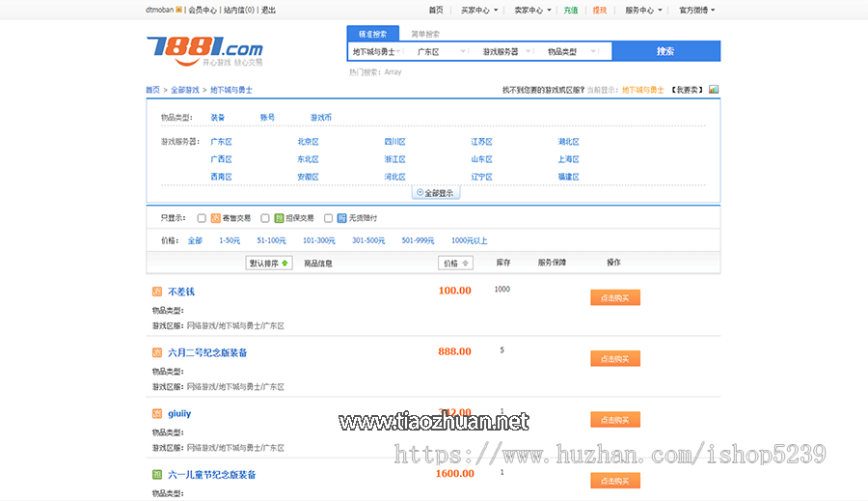Click the orange icon beside giuliy listing
This screenshot has height=501, width=868.
[x=157, y=414]
